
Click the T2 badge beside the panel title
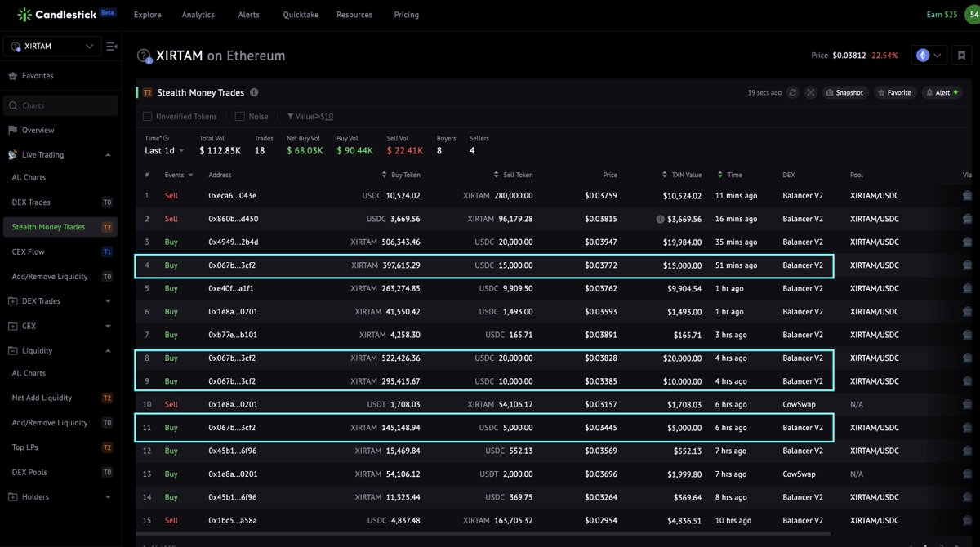[x=148, y=92]
